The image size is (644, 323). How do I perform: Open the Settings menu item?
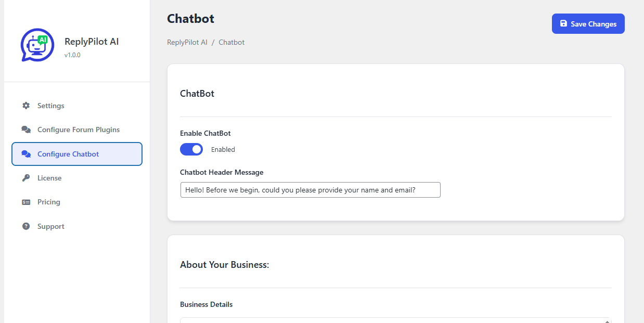tap(51, 106)
